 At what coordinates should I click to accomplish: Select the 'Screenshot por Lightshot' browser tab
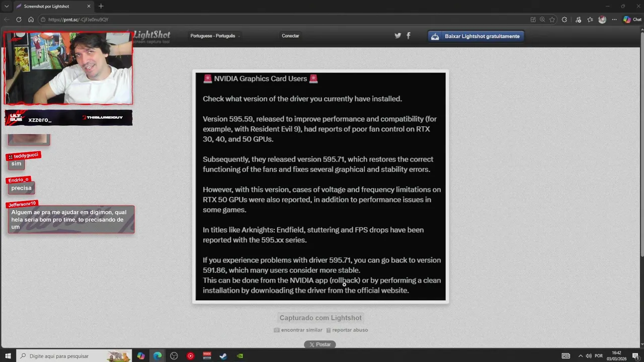tap(53, 6)
